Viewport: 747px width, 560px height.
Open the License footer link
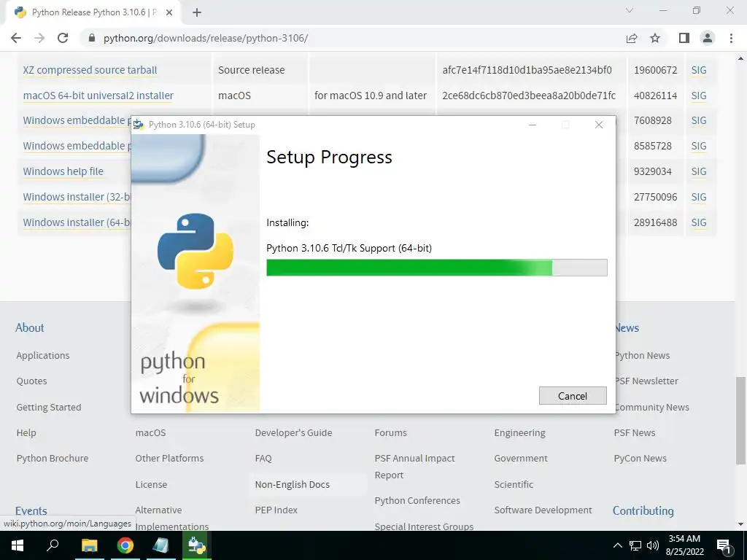(151, 484)
